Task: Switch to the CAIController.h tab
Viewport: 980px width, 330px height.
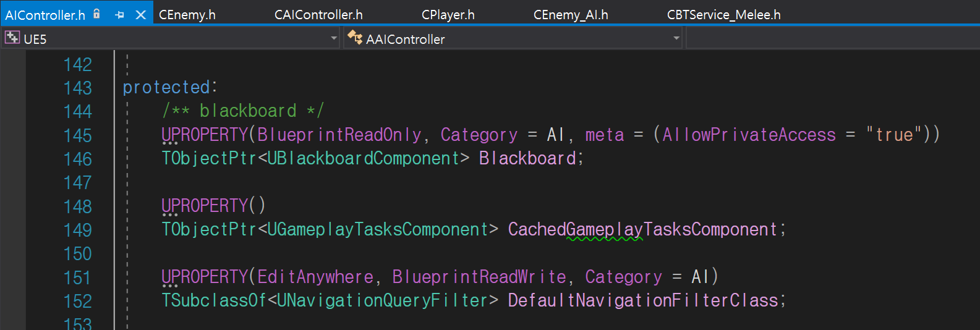Action: pyautogui.click(x=318, y=15)
